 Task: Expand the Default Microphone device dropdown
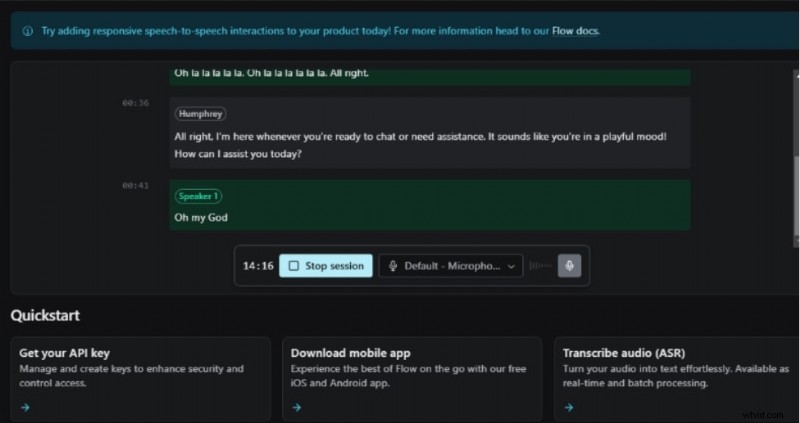click(450, 266)
